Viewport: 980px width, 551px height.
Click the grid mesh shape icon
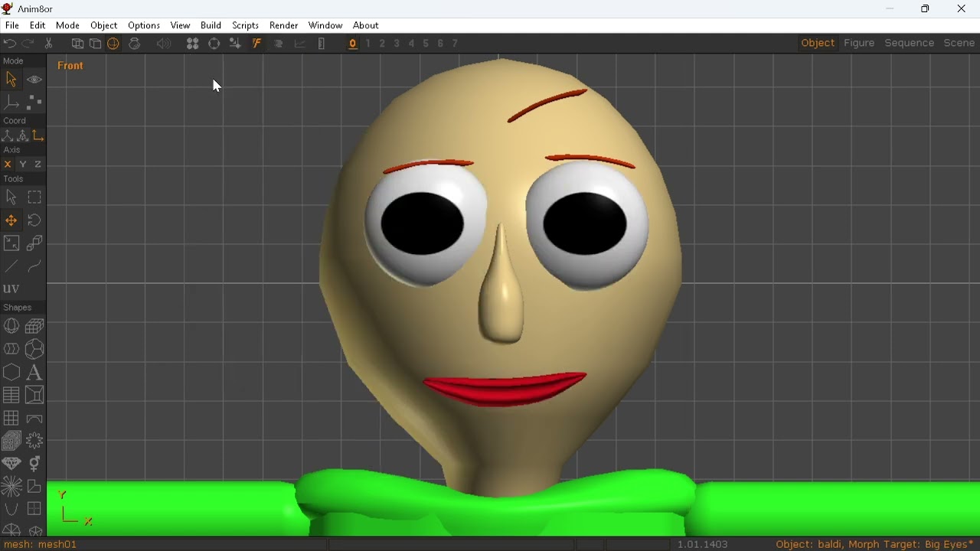(11, 419)
